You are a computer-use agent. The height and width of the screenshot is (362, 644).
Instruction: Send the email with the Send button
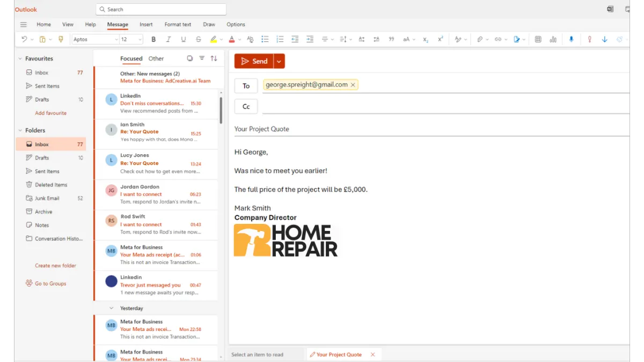point(254,61)
